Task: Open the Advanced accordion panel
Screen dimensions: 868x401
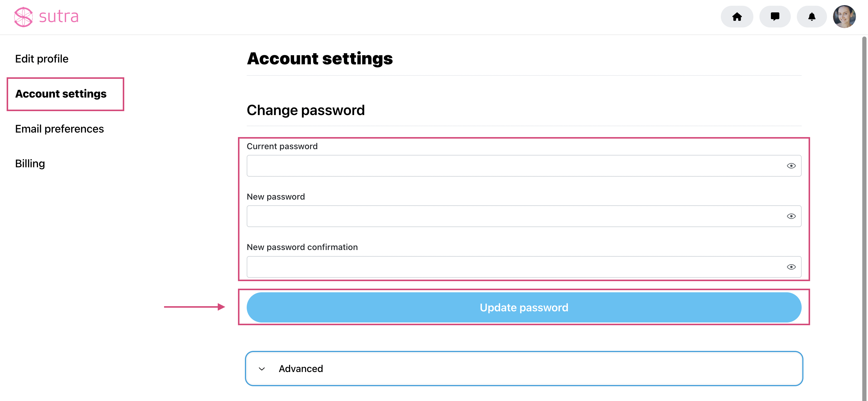Action: (x=524, y=369)
